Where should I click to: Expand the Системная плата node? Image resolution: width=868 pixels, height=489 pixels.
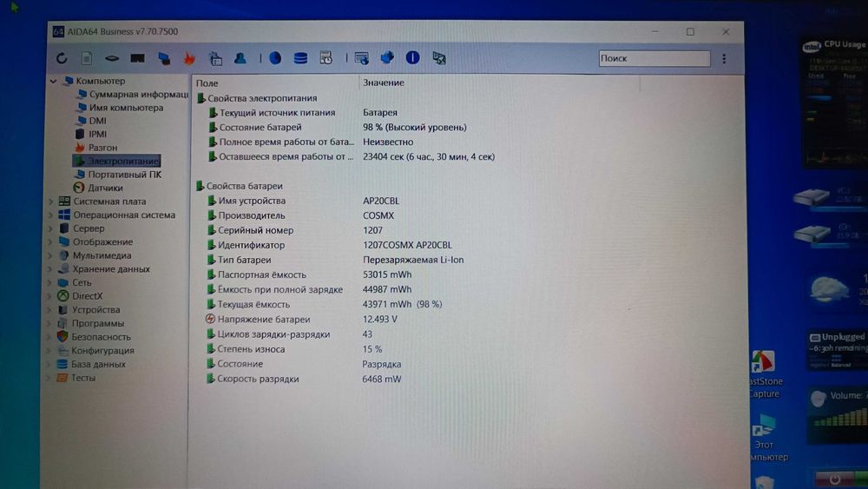click(50, 202)
